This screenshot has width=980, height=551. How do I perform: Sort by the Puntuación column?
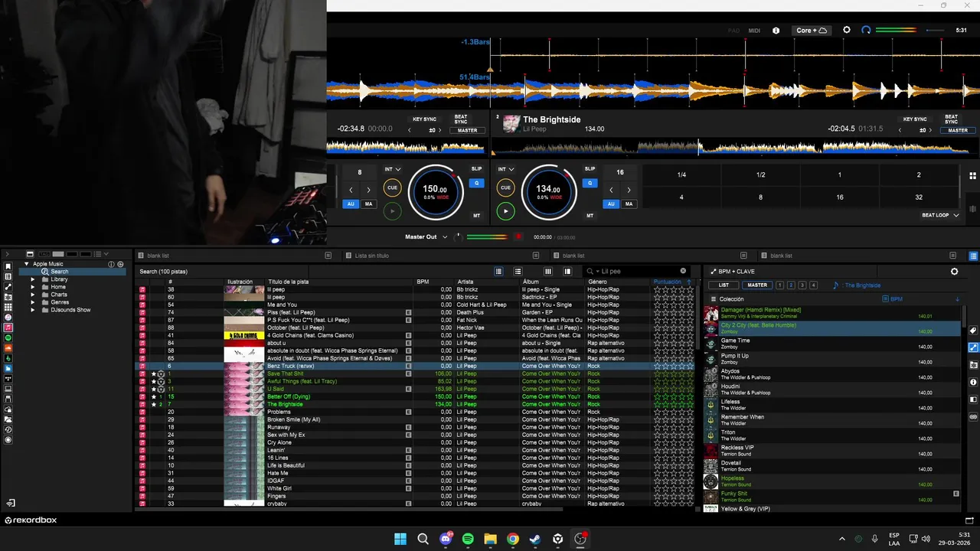pos(668,282)
